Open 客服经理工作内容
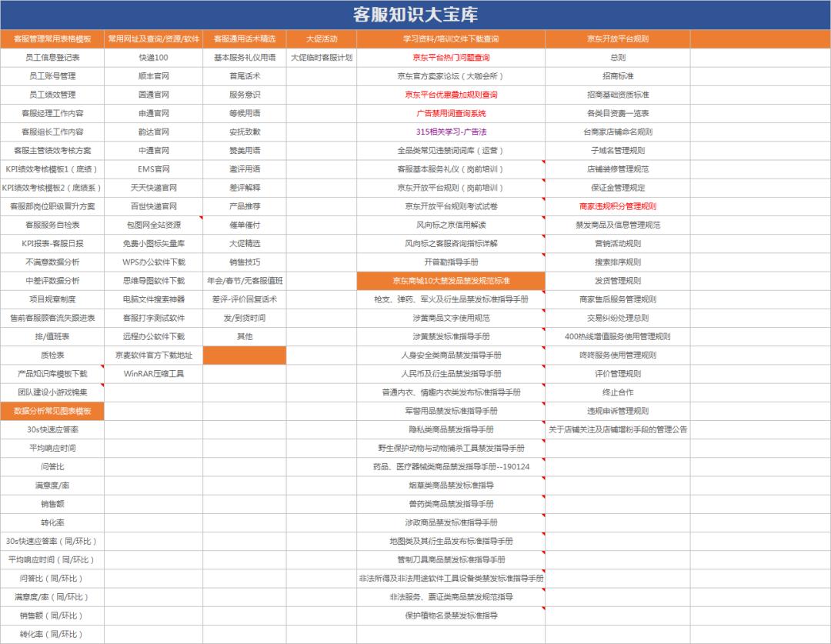The height and width of the screenshot is (644, 831). (x=52, y=113)
